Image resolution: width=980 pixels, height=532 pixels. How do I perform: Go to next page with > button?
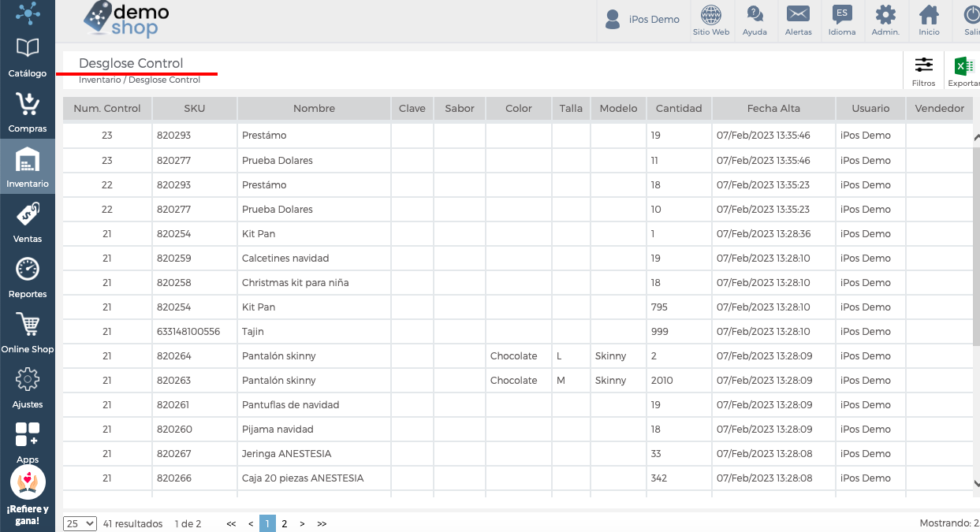(302, 523)
